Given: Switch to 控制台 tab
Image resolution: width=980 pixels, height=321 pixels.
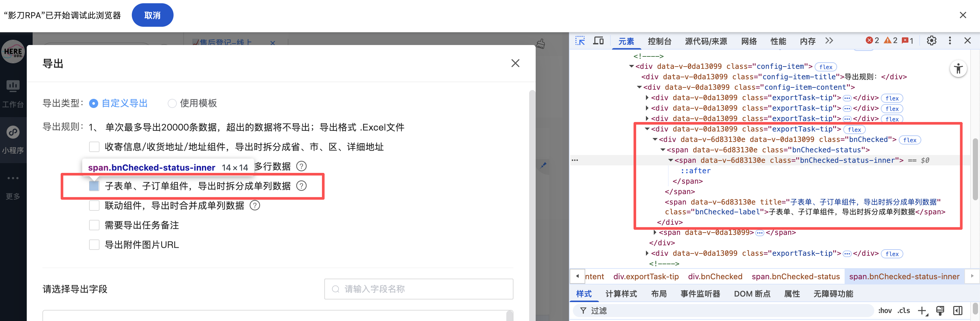Looking at the screenshot, I should (x=659, y=41).
